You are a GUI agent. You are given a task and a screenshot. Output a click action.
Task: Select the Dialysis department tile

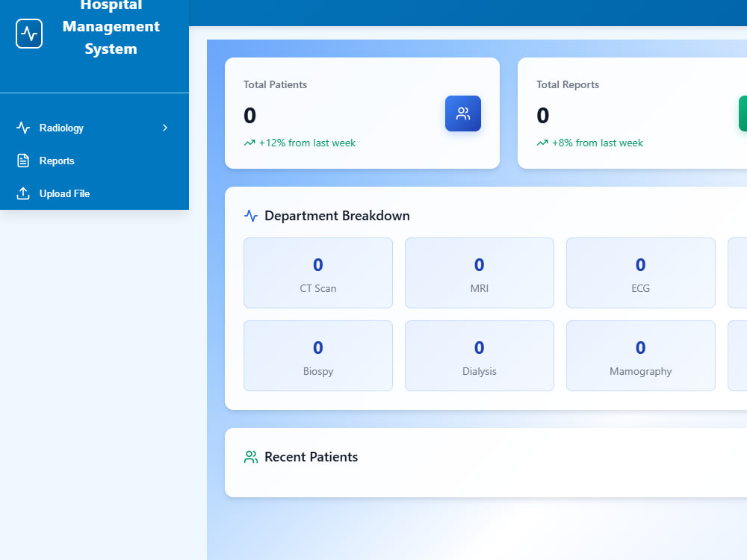tap(480, 355)
